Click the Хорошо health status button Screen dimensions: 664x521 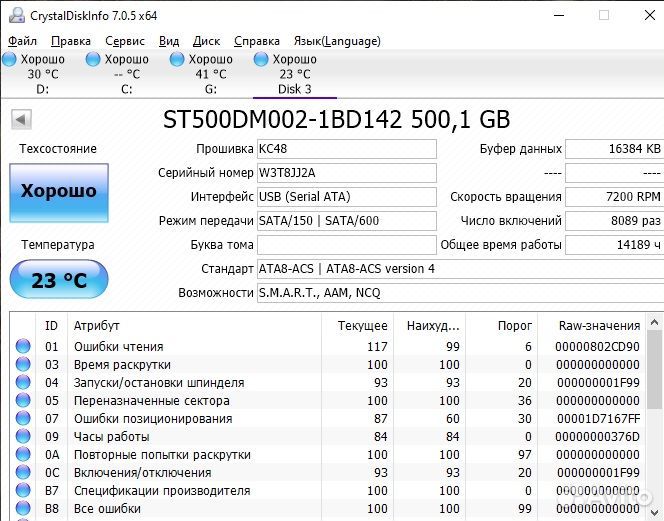(x=59, y=193)
